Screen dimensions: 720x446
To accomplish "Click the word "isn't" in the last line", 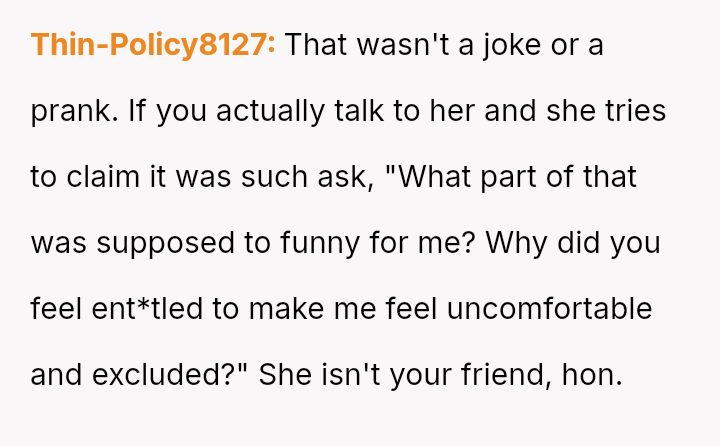I will (x=352, y=375).
